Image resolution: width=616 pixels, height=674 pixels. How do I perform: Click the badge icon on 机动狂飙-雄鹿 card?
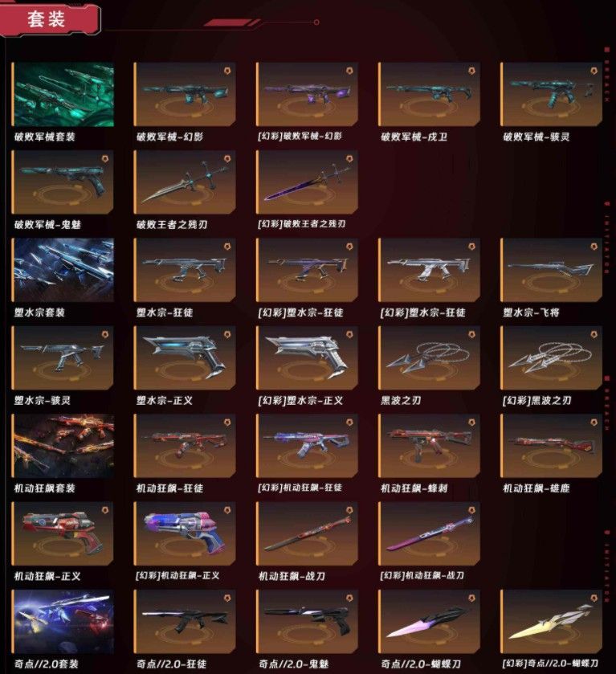[594, 422]
